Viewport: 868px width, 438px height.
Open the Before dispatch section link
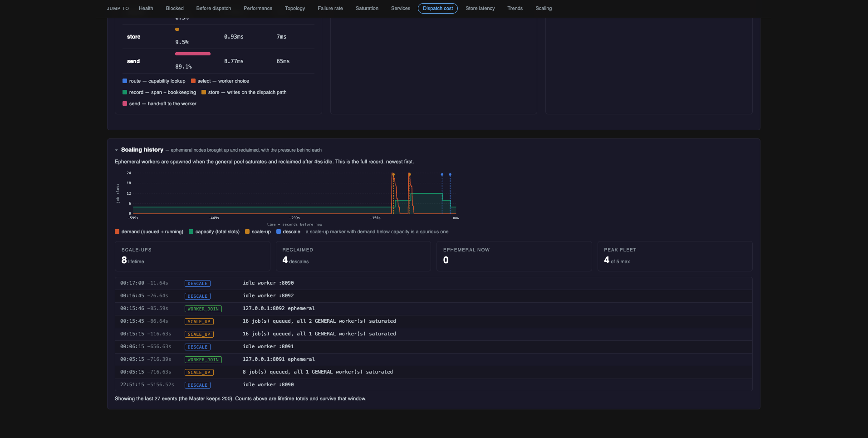click(214, 8)
